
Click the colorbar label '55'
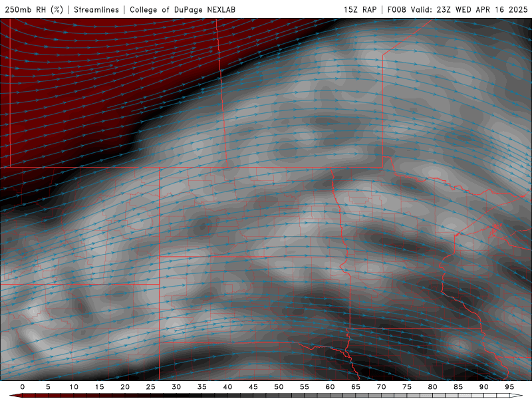click(x=305, y=387)
